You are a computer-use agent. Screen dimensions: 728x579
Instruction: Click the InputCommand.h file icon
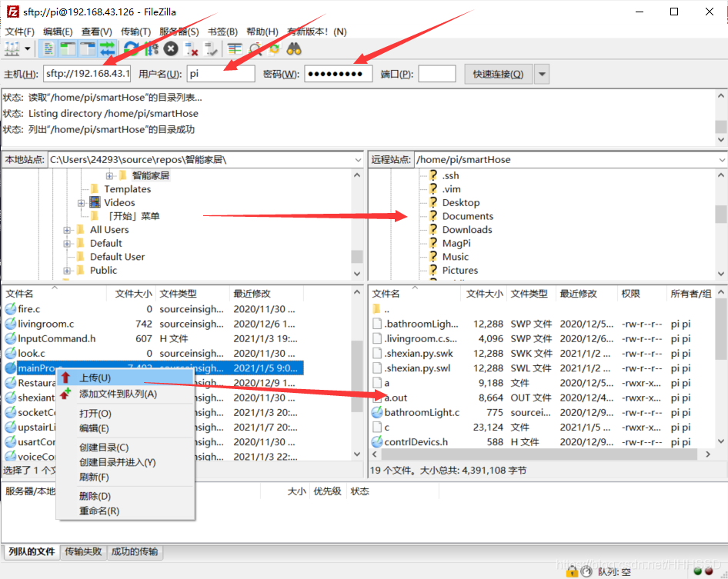tap(10, 338)
